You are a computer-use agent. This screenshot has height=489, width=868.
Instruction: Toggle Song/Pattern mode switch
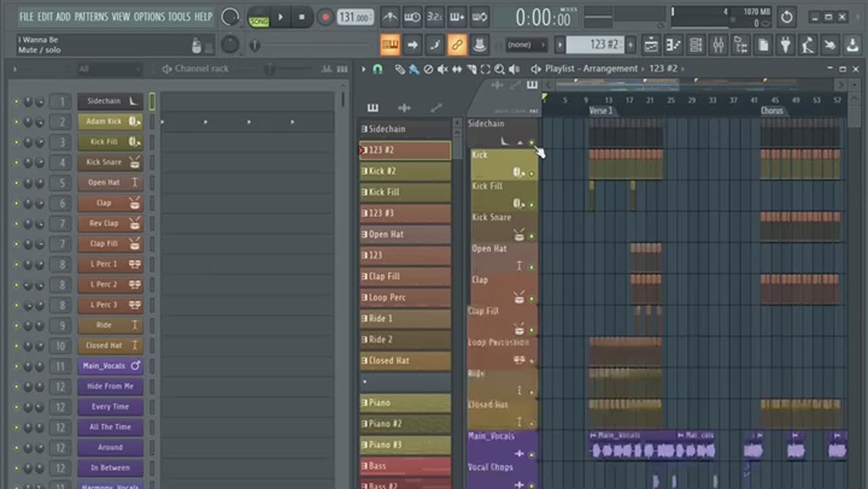(x=258, y=17)
